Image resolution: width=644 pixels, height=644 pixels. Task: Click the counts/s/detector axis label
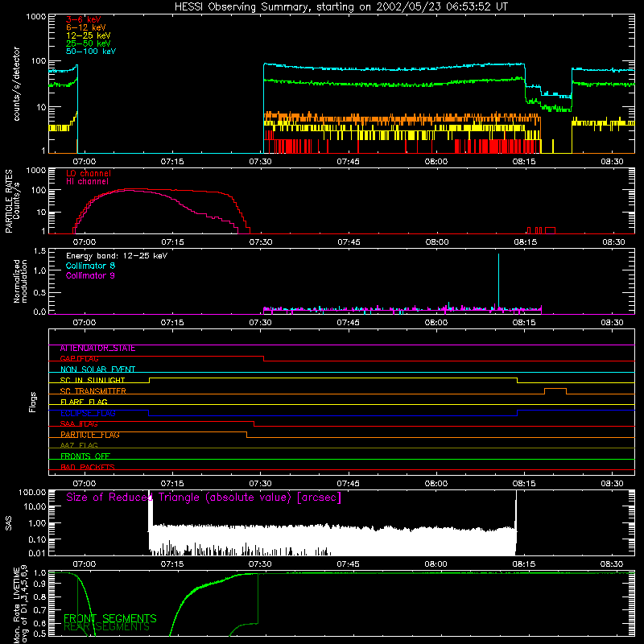tap(16, 84)
